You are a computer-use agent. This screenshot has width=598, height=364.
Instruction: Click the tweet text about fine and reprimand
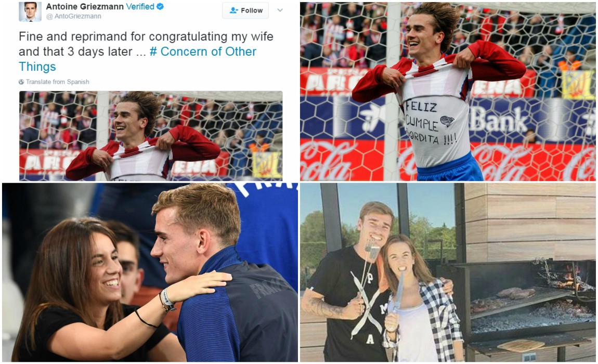[146, 51]
